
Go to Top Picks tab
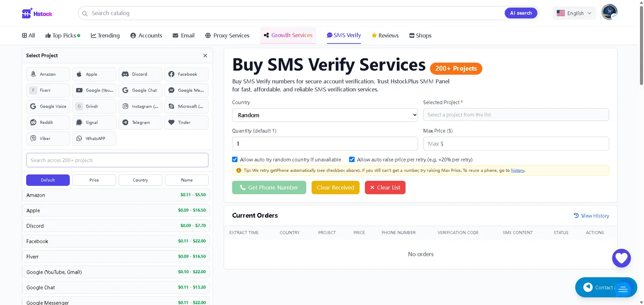[x=63, y=35]
